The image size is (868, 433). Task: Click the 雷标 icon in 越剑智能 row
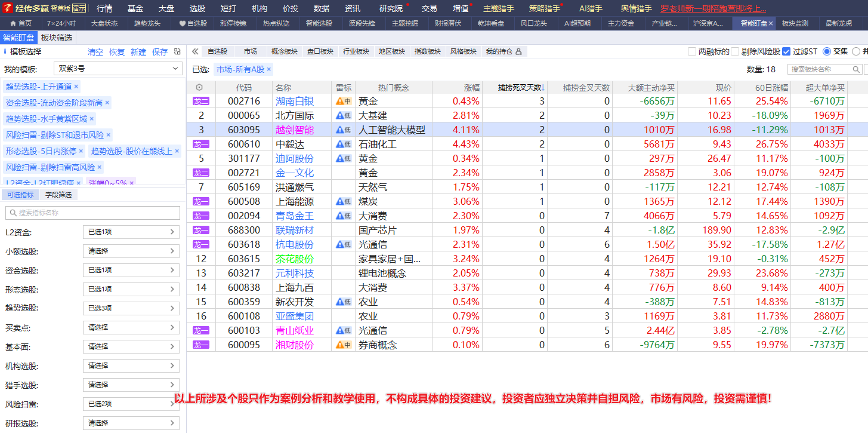tap(344, 130)
